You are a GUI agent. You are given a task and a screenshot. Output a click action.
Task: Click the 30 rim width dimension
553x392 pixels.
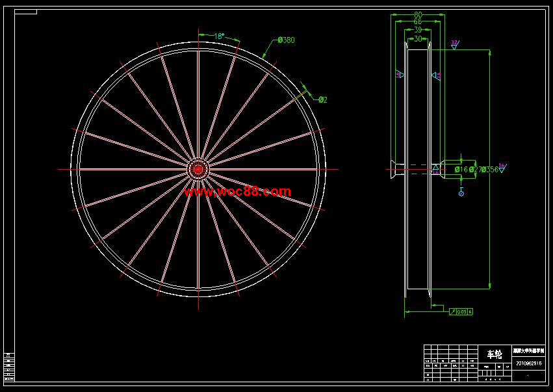pos(418,38)
